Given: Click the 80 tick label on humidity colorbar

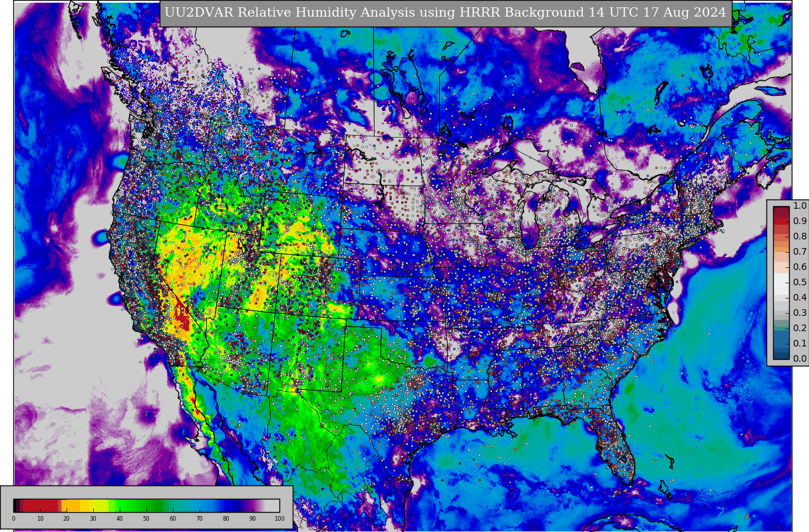Looking at the screenshot, I should (x=226, y=519).
